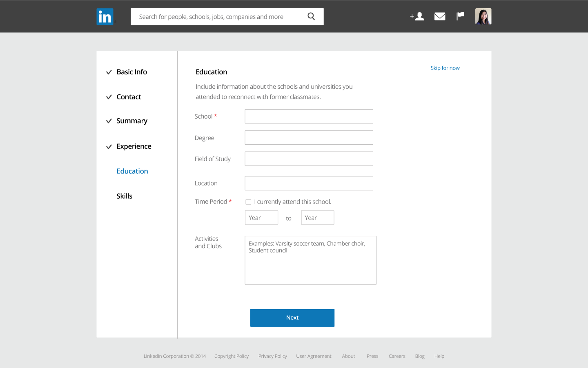Click the Skip for now link
The width and height of the screenshot is (588, 368).
tap(445, 68)
